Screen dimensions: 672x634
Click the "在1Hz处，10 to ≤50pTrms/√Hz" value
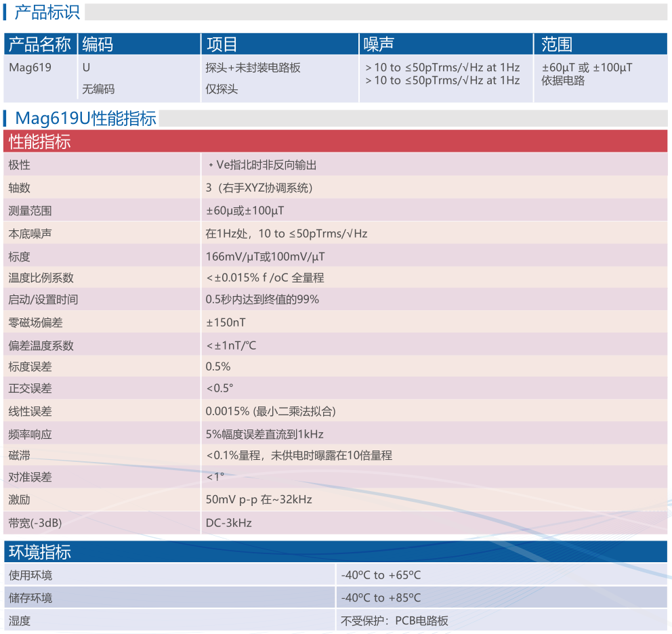click(287, 234)
